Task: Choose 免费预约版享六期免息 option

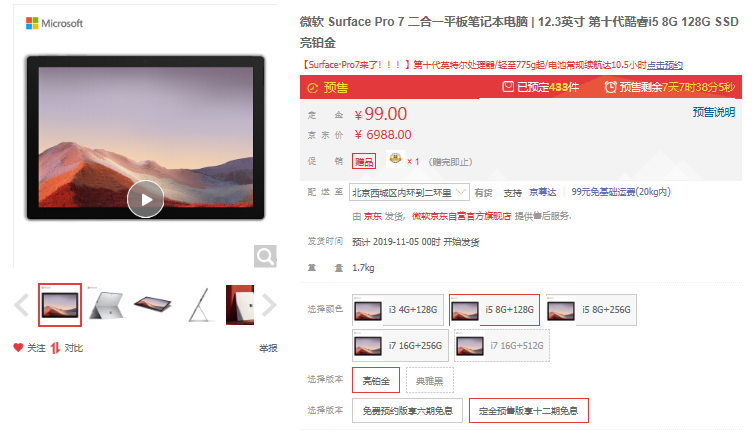Action: point(407,411)
